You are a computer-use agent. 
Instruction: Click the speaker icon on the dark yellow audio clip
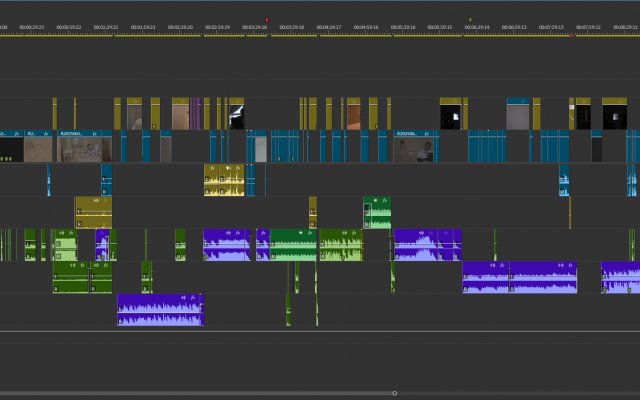pos(96,200)
